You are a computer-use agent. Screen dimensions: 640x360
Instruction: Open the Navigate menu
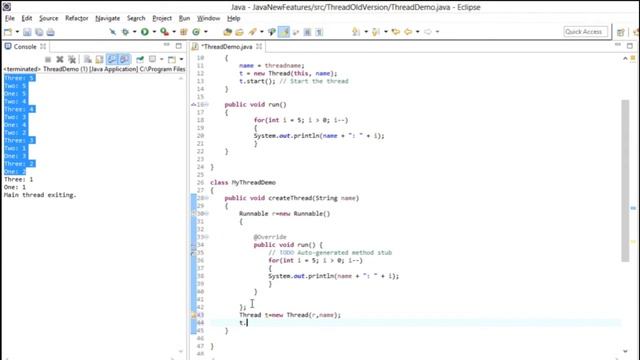[108, 18]
